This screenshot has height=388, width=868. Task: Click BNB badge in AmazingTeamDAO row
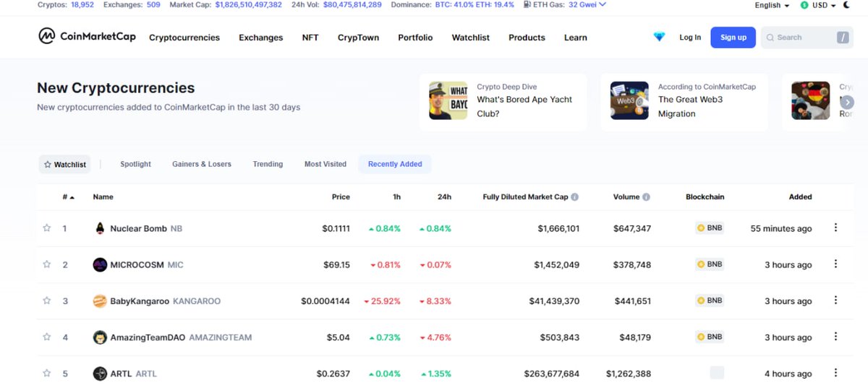710,336
